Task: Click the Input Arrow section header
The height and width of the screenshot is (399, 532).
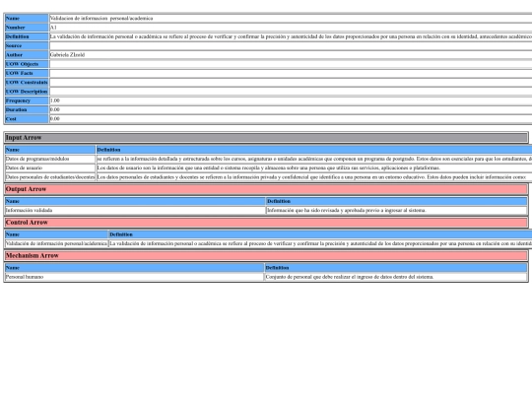Action: tap(266, 137)
